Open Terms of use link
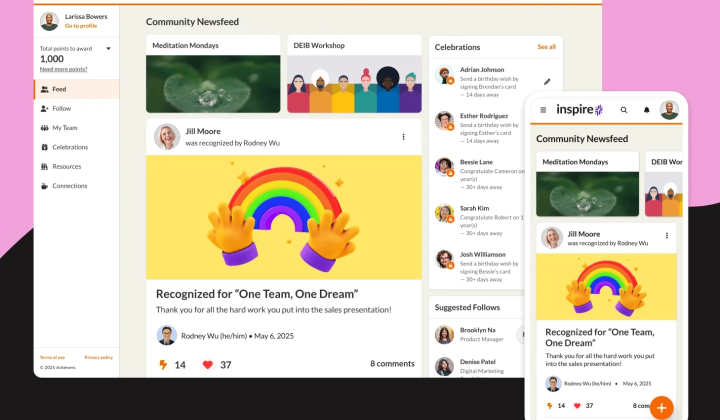The width and height of the screenshot is (720, 420). point(52,357)
